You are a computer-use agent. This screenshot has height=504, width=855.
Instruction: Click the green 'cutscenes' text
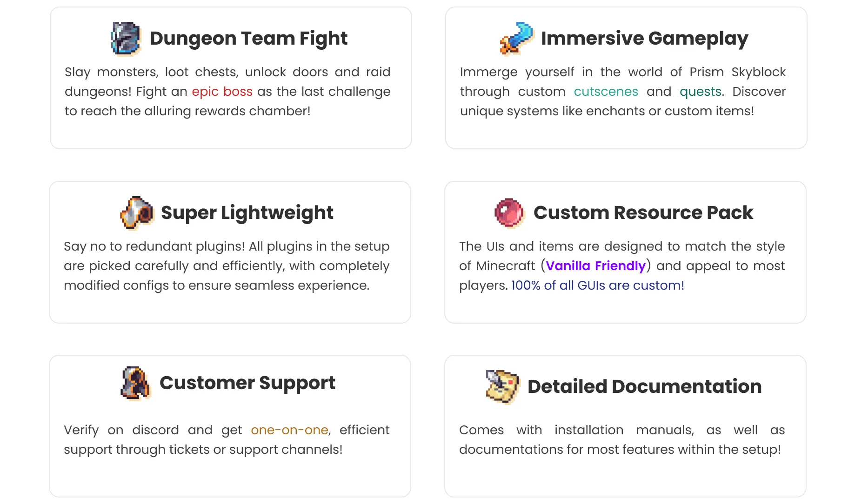[x=606, y=92]
